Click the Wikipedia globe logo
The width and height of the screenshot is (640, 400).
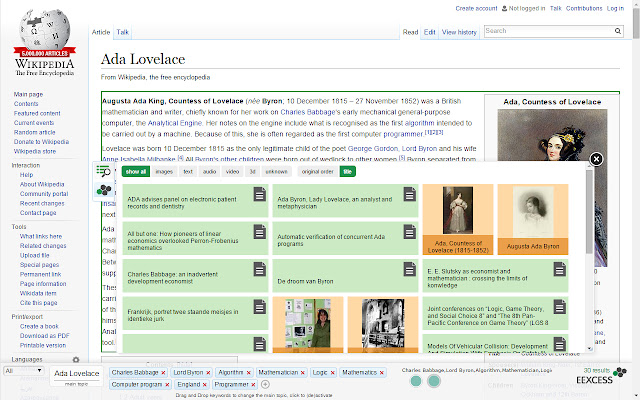coord(44,43)
